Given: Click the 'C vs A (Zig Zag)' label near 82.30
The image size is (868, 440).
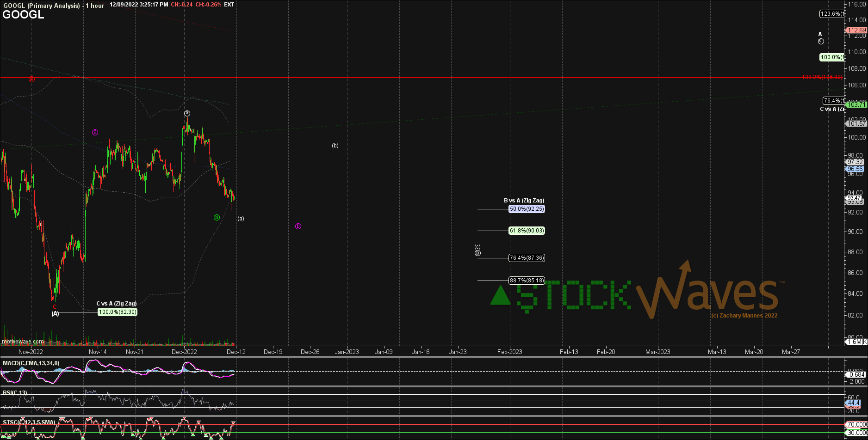Looking at the screenshot, I should pos(117,304).
